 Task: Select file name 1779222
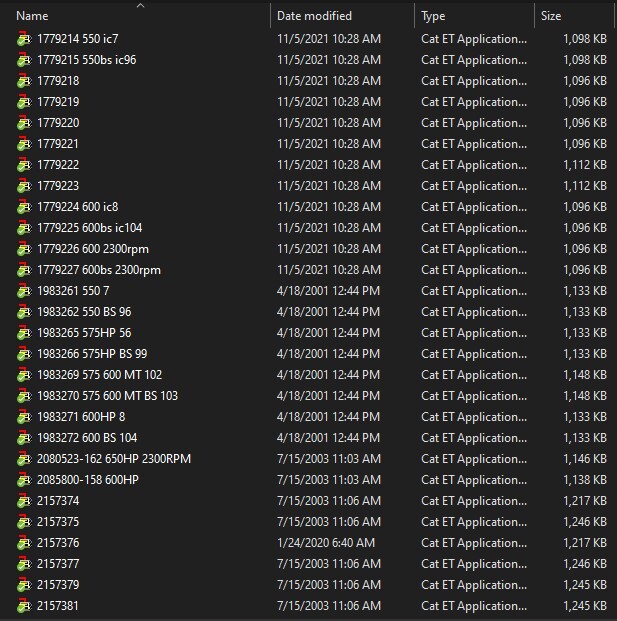pos(58,165)
